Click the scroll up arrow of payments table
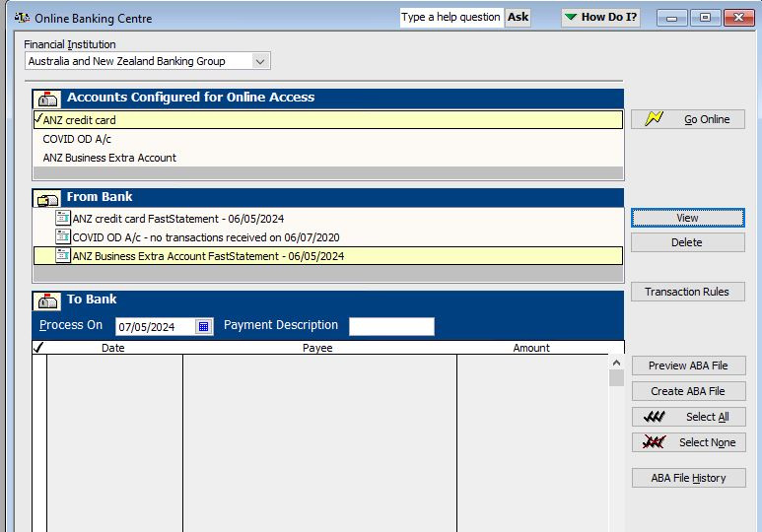Screen dimensions: 762x532 coord(616,363)
